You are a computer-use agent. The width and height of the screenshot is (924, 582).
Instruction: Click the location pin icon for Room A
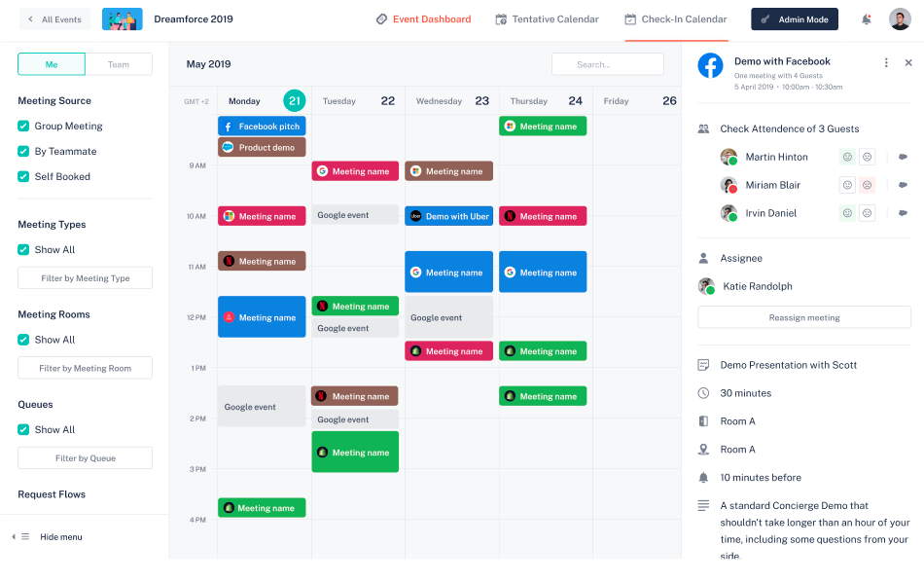tap(703, 450)
